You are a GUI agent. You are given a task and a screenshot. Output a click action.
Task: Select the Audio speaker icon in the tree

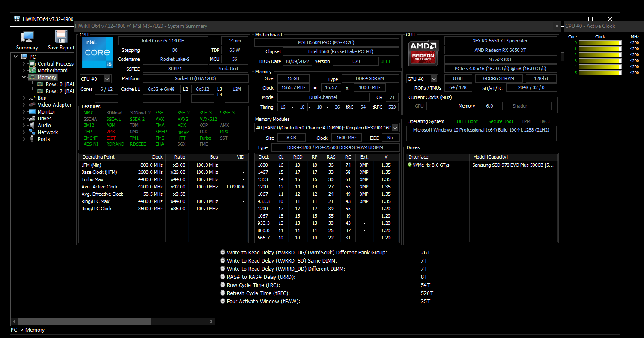(x=32, y=125)
